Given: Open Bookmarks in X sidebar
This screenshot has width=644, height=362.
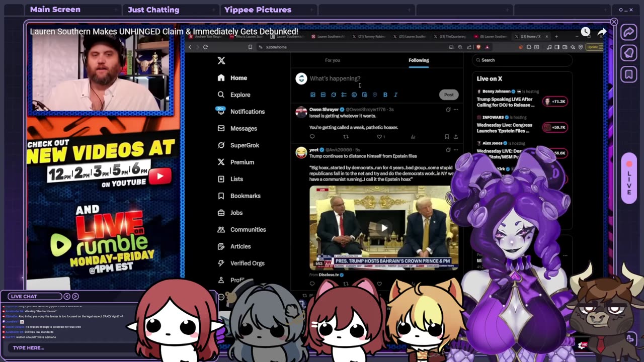Looking at the screenshot, I should [239, 196].
